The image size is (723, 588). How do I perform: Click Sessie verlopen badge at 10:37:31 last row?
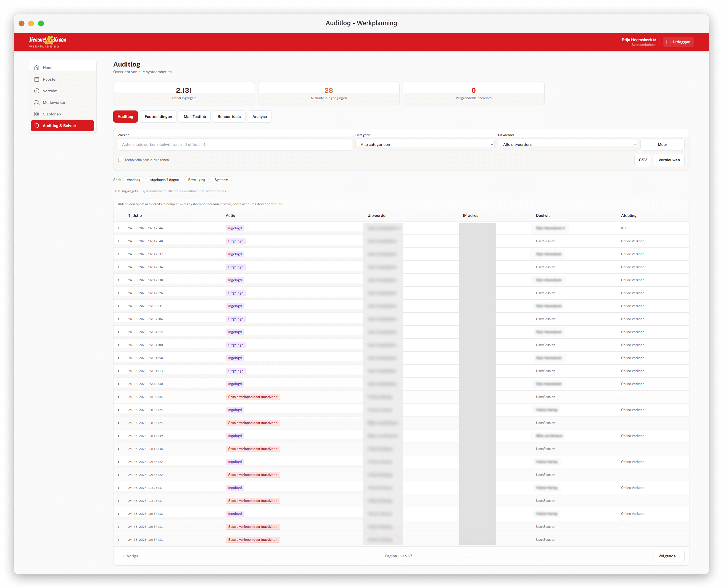[253, 540]
